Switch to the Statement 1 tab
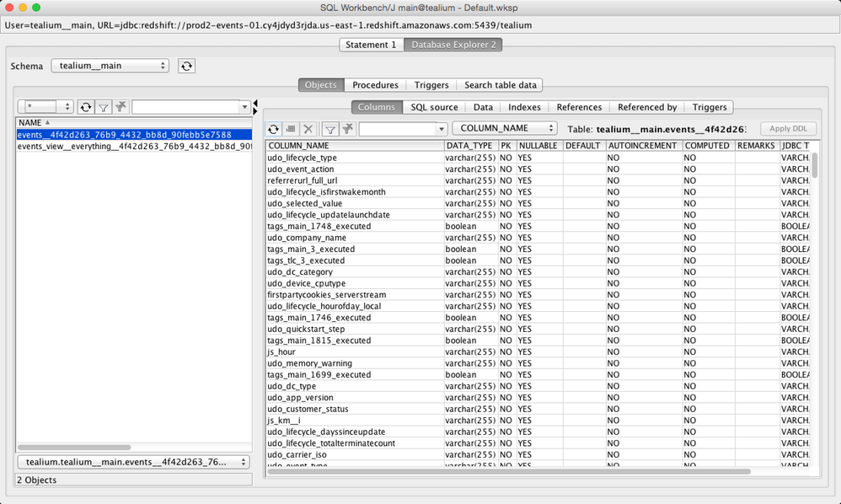The height and width of the screenshot is (504, 841). (371, 45)
